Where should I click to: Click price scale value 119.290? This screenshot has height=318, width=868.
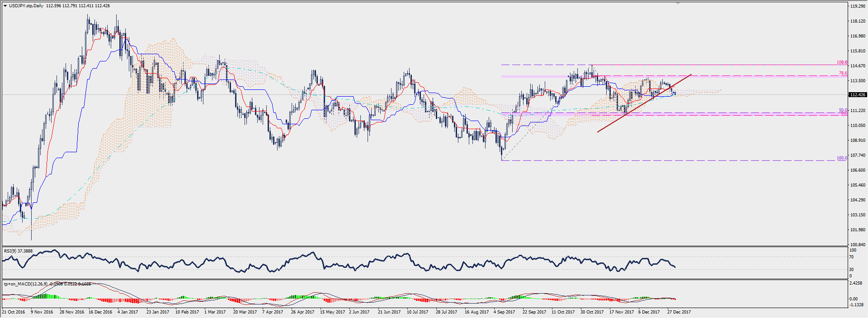[858, 6]
